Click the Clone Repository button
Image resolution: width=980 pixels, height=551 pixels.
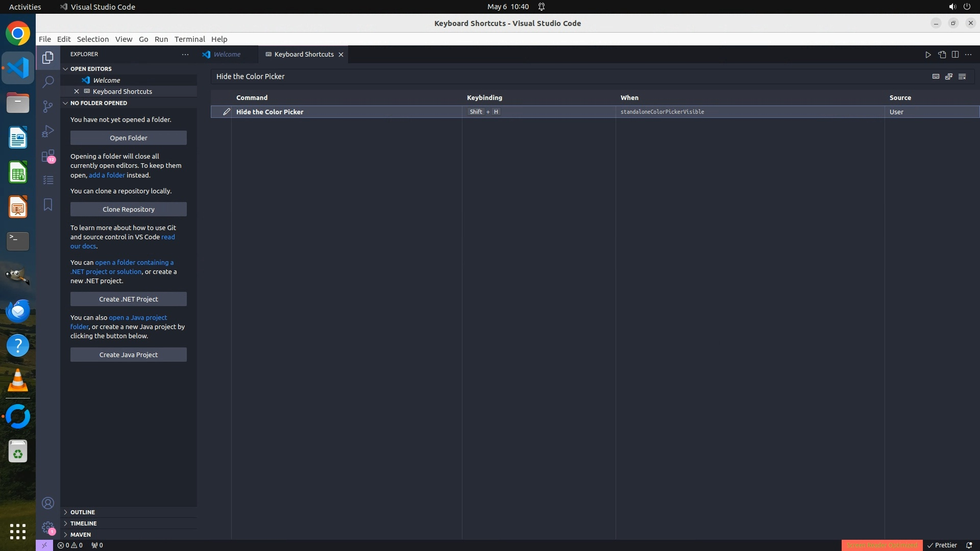tap(129, 209)
